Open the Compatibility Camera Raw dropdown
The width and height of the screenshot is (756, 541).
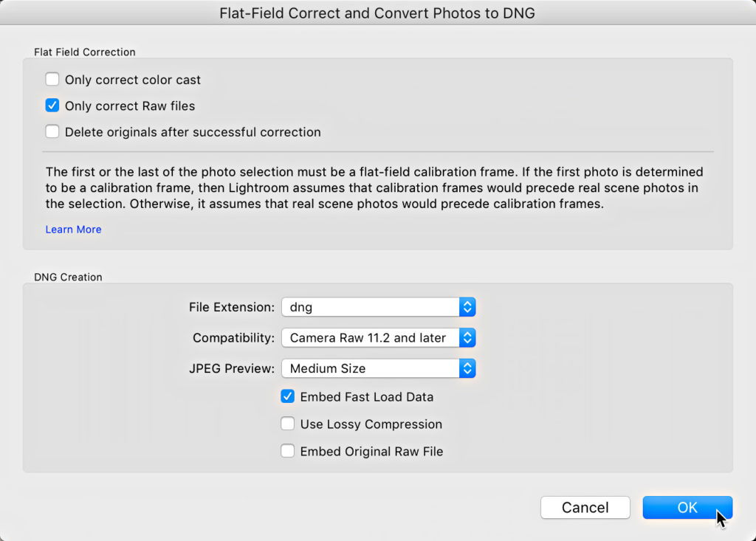click(379, 337)
